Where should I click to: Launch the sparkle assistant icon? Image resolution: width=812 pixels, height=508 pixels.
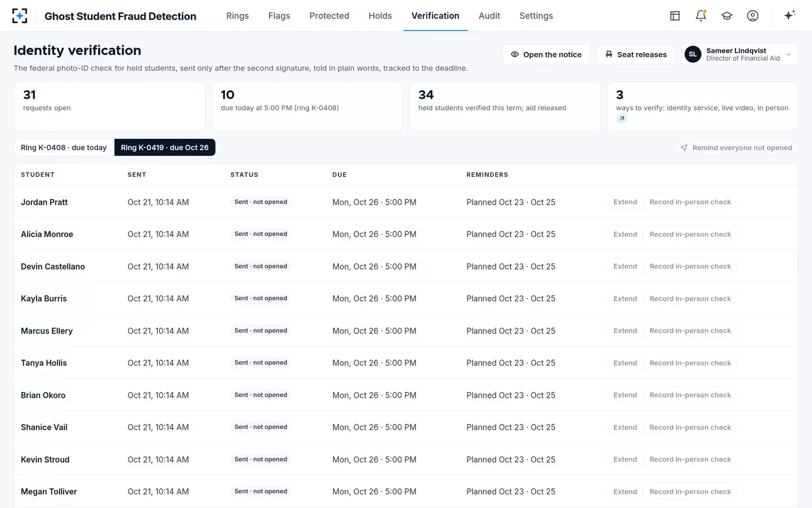pyautogui.click(x=789, y=15)
